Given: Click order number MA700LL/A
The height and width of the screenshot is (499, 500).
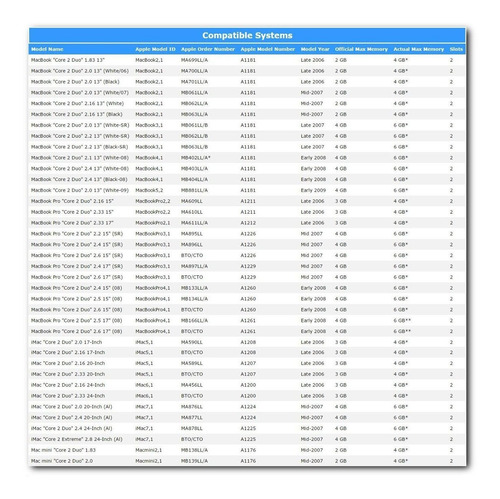Looking at the screenshot, I should click(194, 71).
